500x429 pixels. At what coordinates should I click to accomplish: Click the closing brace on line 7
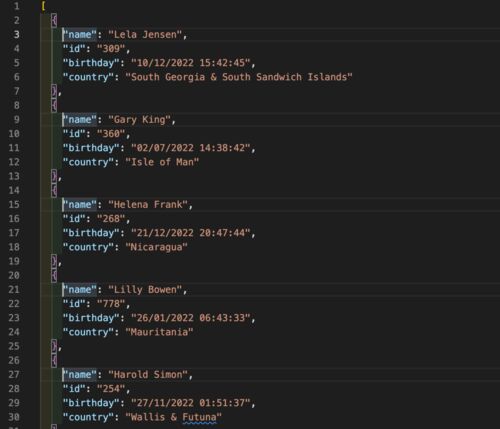click(54, 91)
